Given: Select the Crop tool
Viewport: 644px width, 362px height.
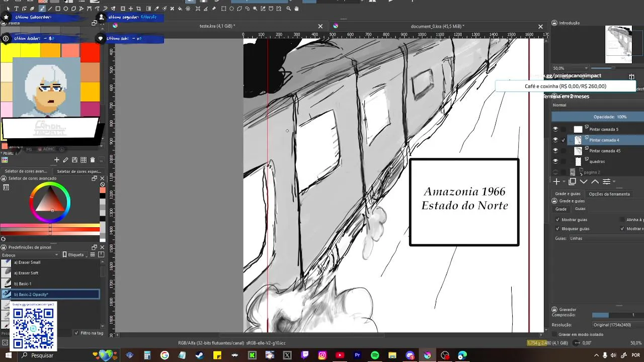Looking at the screenshot, I should pyautogui.click(x=138, y=9).
